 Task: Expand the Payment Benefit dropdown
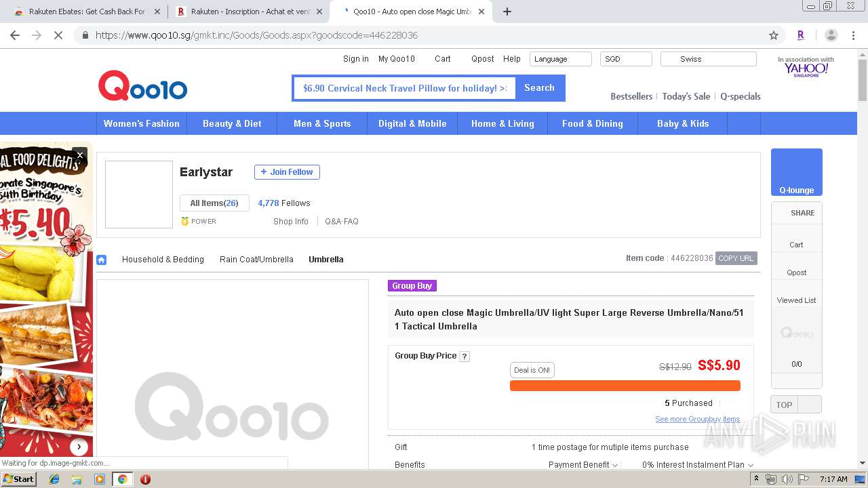click(583, 465)
